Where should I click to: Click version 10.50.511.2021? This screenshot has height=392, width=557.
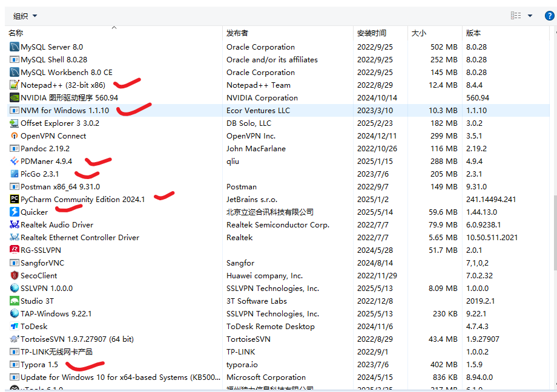[492, 238]
